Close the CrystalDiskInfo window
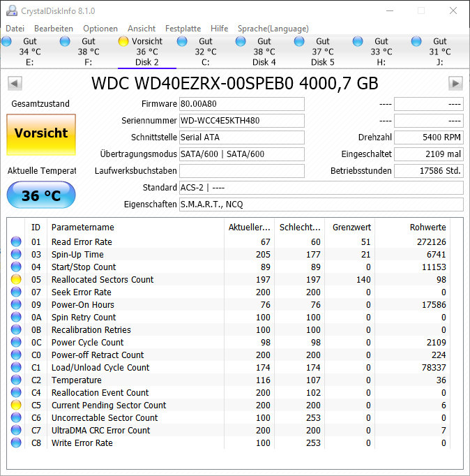This screenshot has width=470, height=476. [453, 11]
